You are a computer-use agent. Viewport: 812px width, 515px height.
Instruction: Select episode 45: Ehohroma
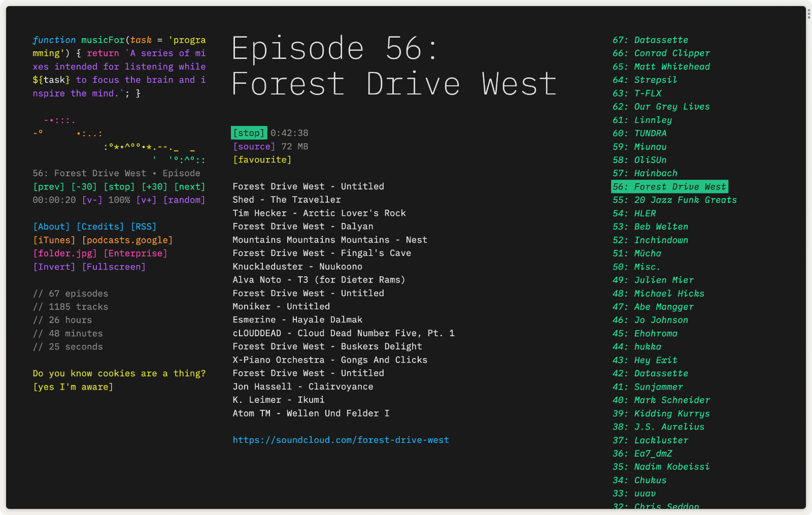[x=645, y=333]
